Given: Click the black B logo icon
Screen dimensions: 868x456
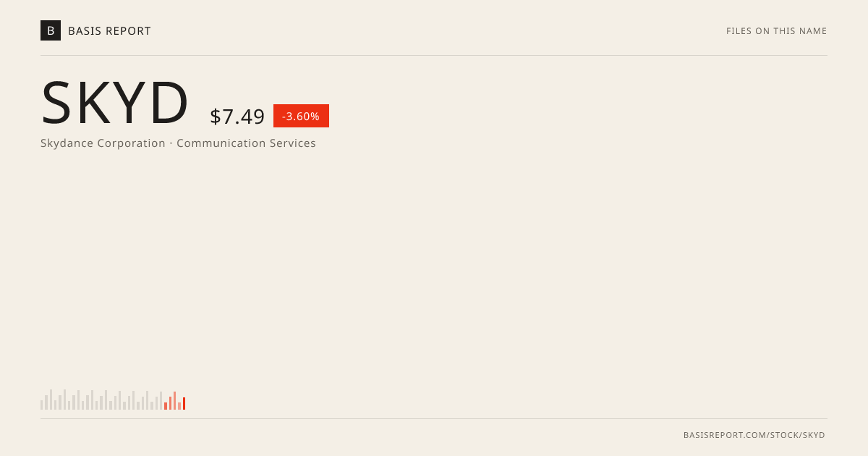Looking at the screenshot, I should [x=51, y=30].
